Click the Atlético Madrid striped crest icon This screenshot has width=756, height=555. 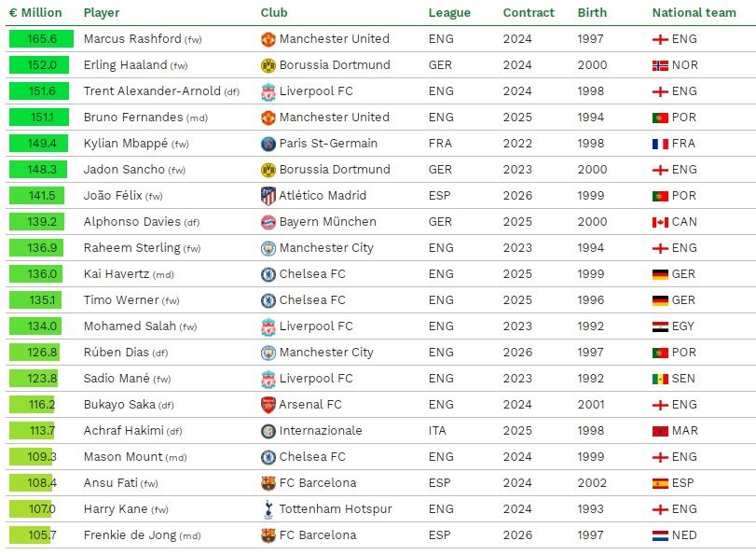268,196
